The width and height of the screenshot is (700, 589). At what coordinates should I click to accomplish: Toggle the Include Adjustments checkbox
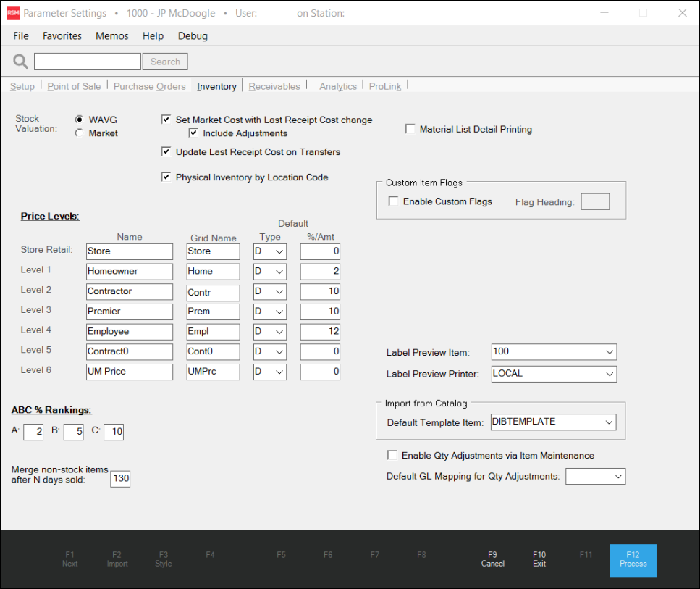[x=193, y=133]
